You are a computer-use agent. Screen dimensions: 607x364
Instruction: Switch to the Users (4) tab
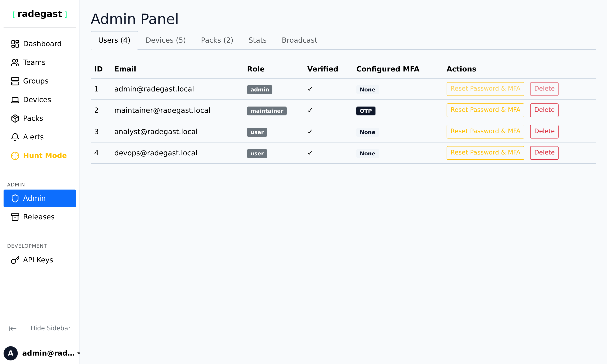pyautogui.click(x=114, y=40)
